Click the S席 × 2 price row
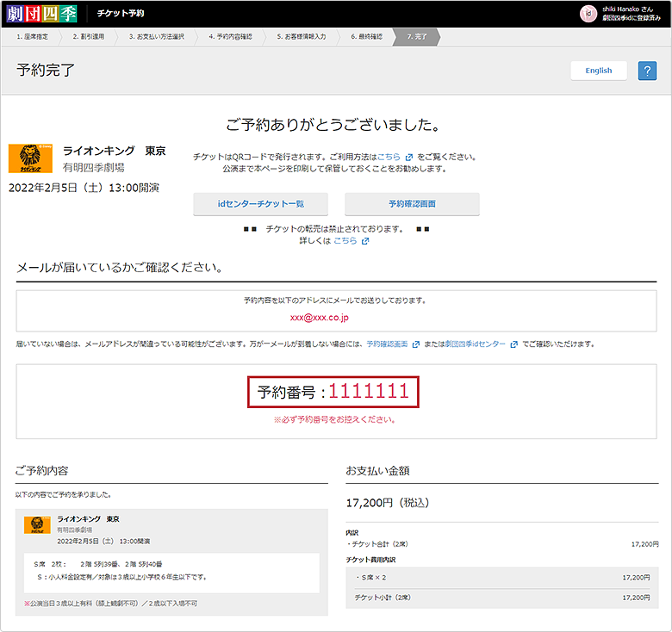This screenshot has width=672, height=632. 502,578
